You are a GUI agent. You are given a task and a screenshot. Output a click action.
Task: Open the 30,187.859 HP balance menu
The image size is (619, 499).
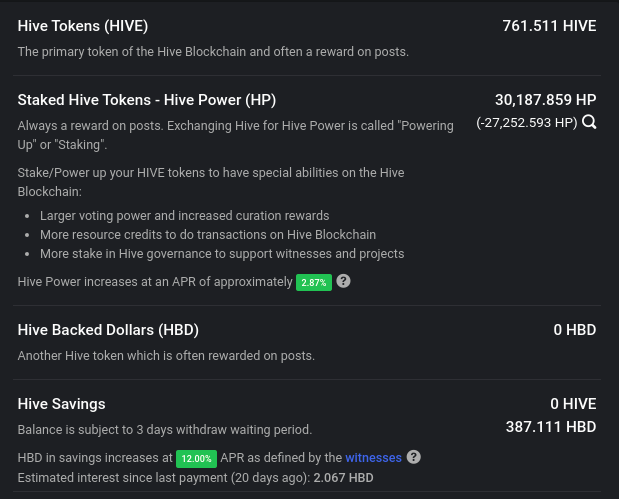546,100
